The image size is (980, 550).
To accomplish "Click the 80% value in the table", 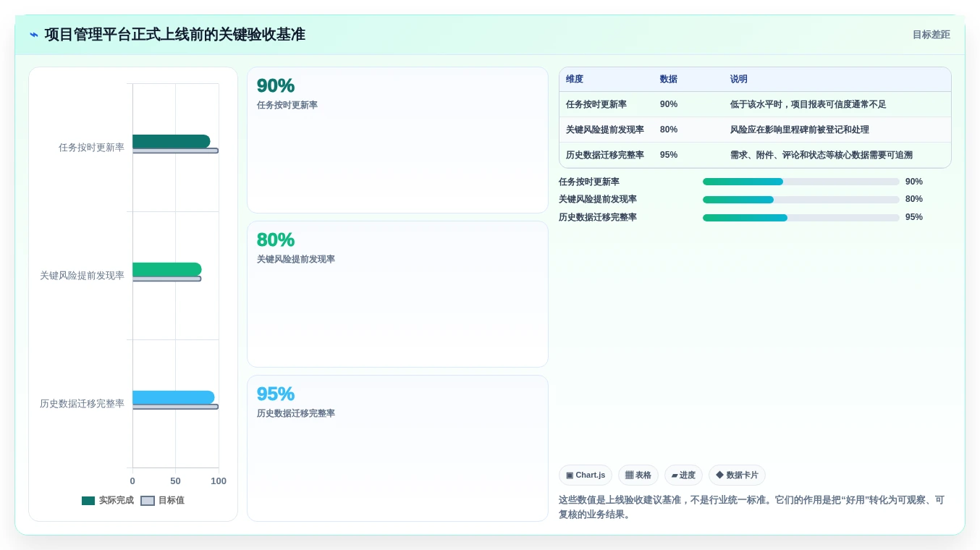I will point(669,130).
